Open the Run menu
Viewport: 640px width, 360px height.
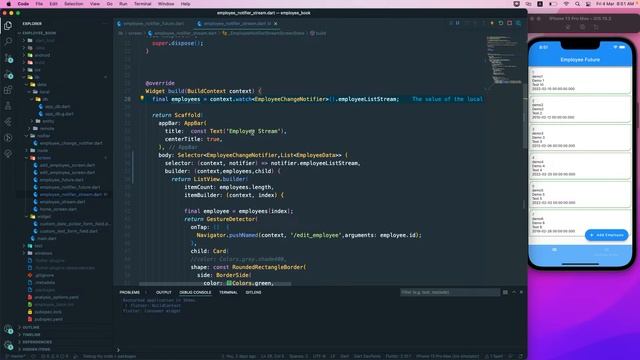pos(123,4)
